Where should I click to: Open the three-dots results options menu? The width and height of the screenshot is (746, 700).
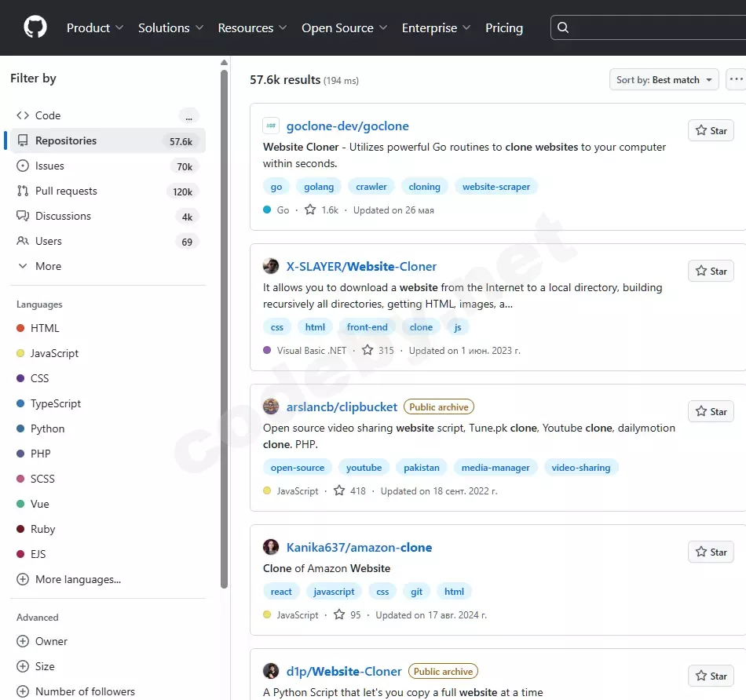point(736,79)
